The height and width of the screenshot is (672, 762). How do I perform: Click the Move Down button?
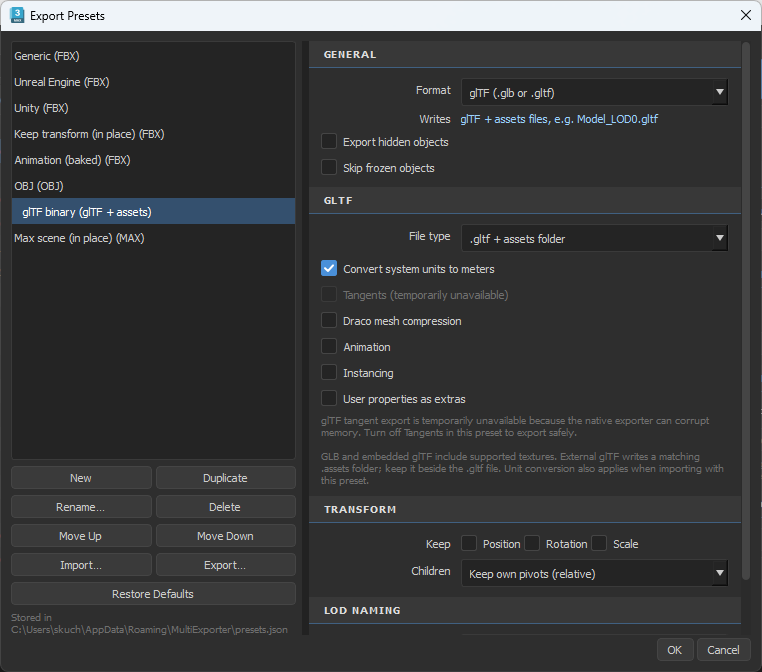pyautogui.click(x=225, y=536)
